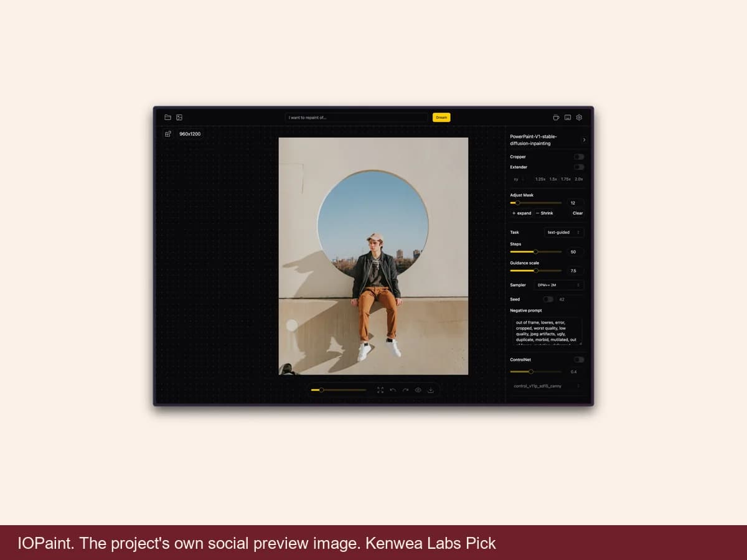Open the control_v11p_sd15_canny dropdown
The width and height of the screenshot is (747, 560).
point(547,386)
